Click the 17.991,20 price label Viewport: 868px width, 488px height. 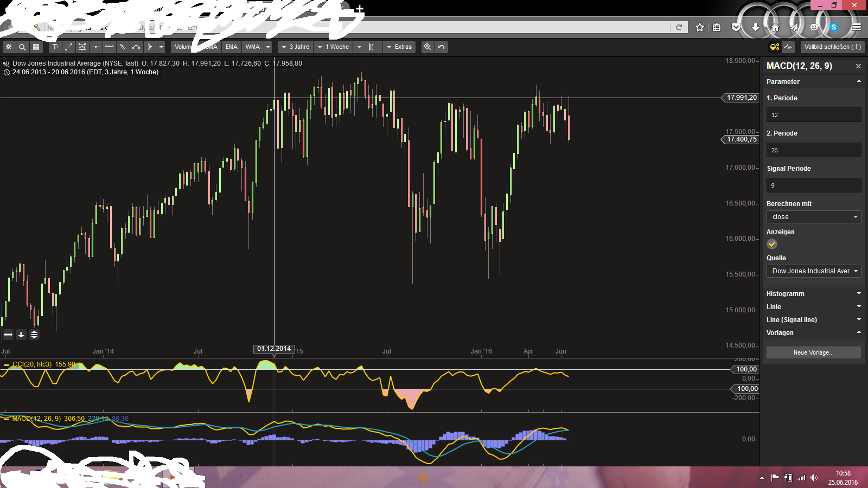coord(741,98)
